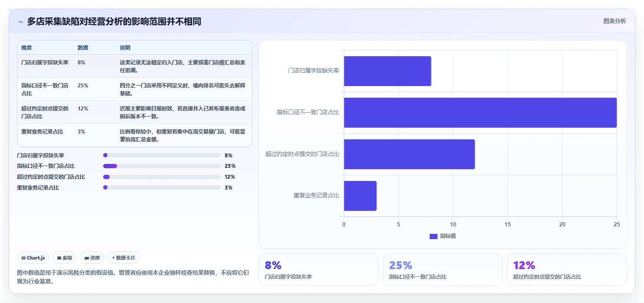Click the 超过约定时点提交的门店占比 chart bar
The image size is (644, 303).
pos(409,154)
